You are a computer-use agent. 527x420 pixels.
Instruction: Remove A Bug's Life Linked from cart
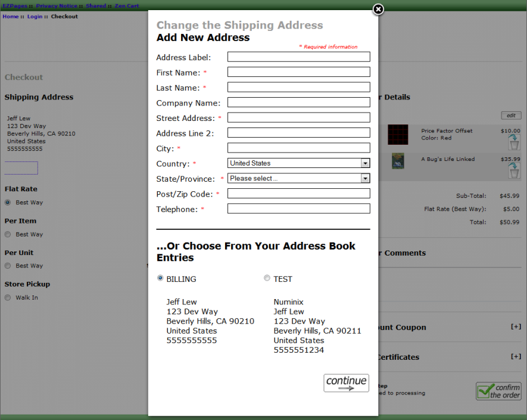point(513,172)
